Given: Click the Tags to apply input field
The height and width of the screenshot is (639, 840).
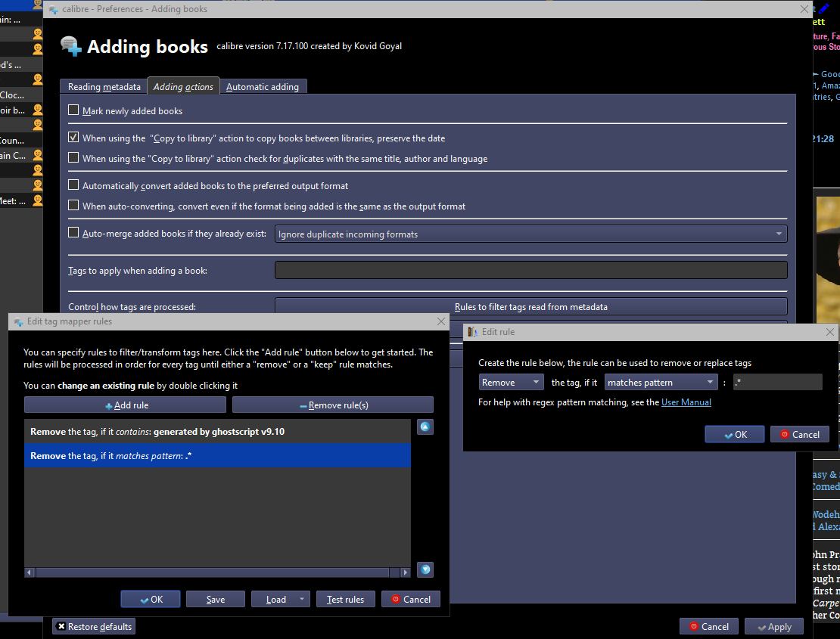Looking at the screenshot, I should point(531,270).
